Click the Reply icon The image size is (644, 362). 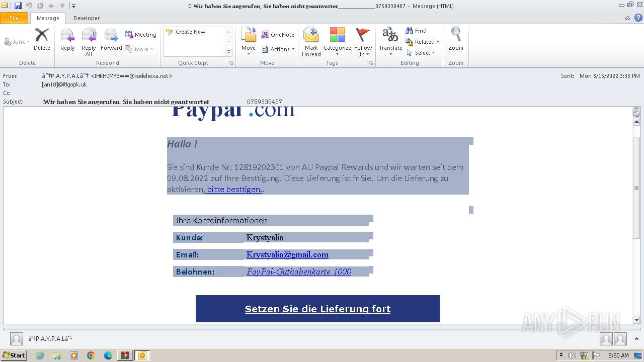(67, 39)
